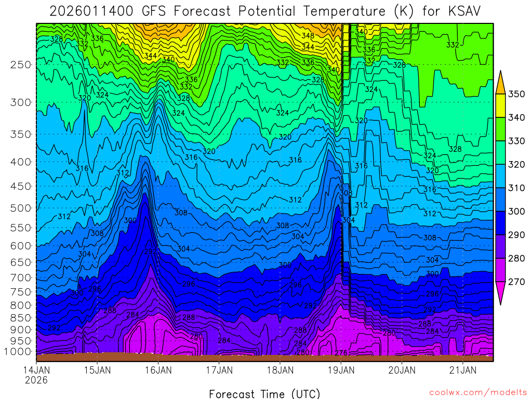
Task: Click the bright green 330–340 legend swatch
Action: [x=500, y=129]
